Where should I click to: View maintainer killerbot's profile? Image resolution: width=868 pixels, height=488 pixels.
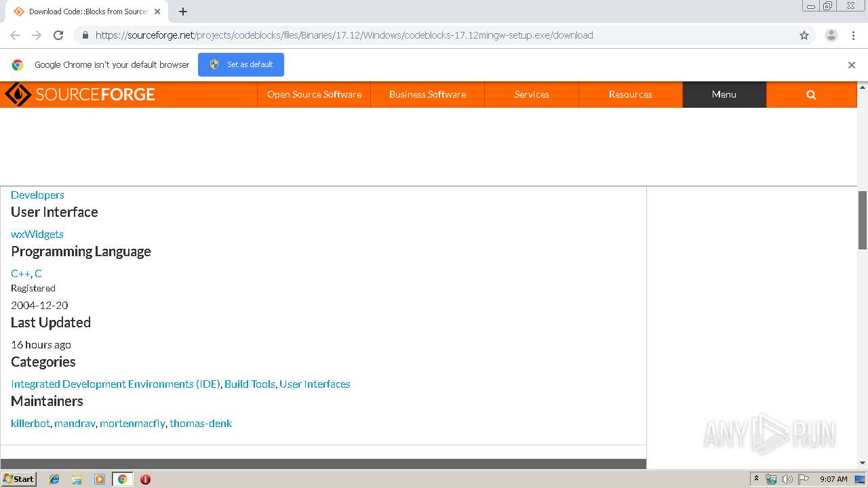tap(31, 423)
